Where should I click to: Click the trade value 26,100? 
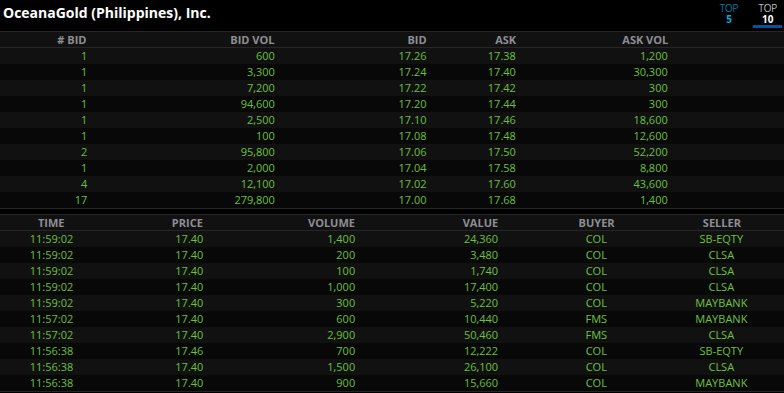(480, 367)
